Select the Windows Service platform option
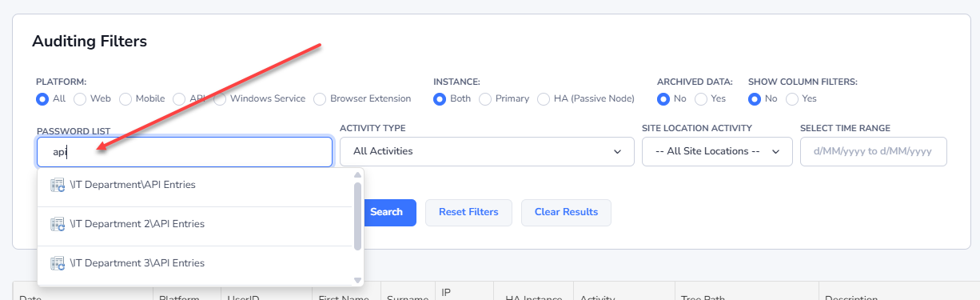Image resolution: width=980 pixels, height=300 pixels. click(x=220, y=99)
